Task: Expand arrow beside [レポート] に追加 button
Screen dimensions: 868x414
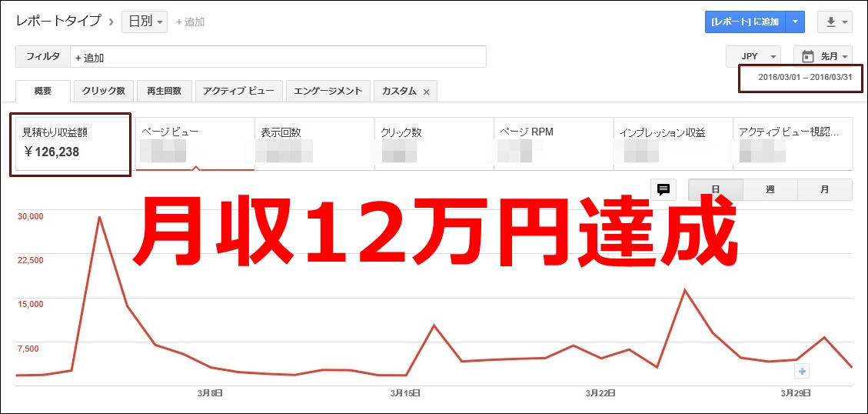Action: [x=795, y=22]
